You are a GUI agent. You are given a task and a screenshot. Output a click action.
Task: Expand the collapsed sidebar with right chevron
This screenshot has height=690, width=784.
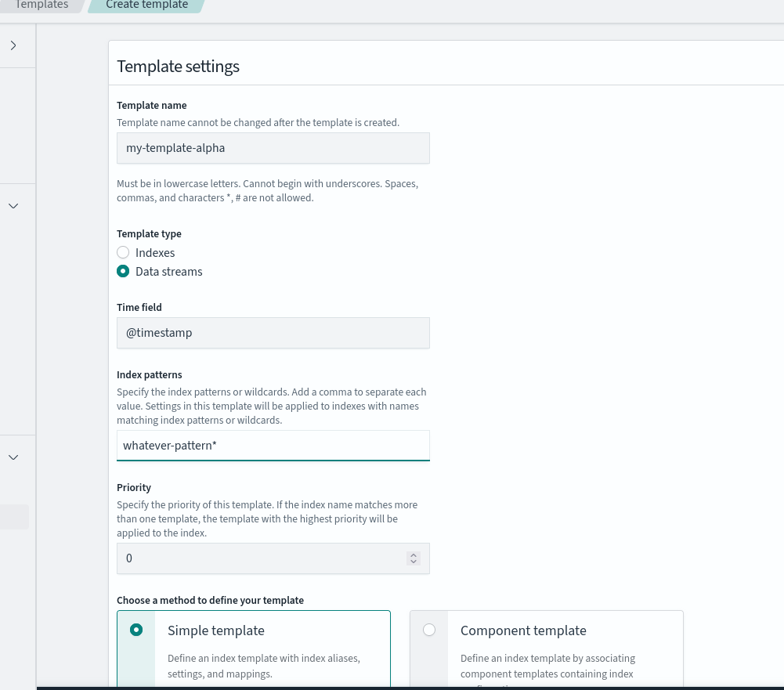[13, 45]
